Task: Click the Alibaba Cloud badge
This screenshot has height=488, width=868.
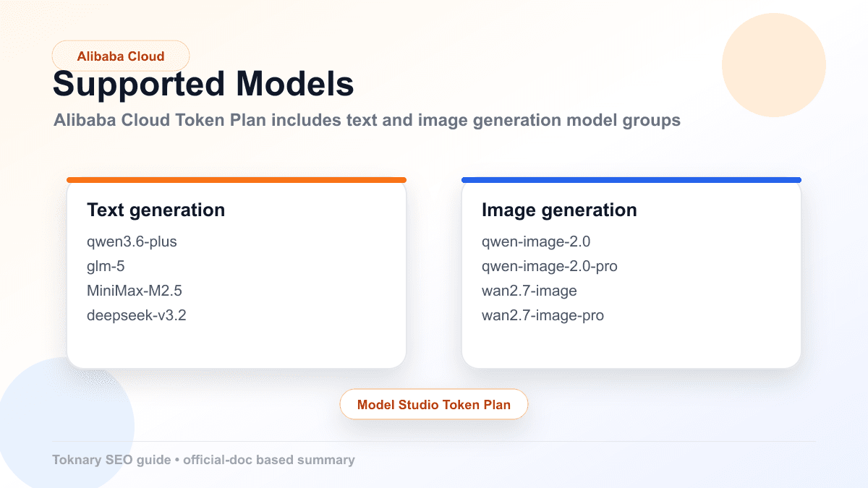Action: pyautogui.click(x=121, y=55)
